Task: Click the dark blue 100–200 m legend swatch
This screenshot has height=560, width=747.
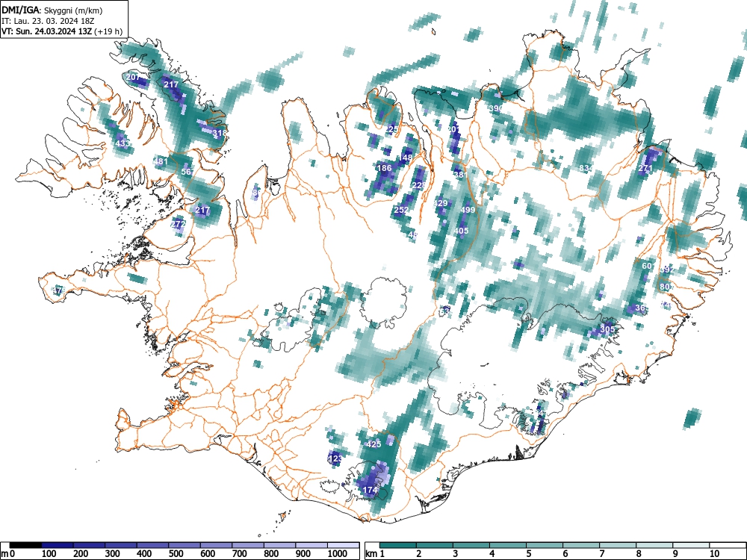Action: point(58,545)
